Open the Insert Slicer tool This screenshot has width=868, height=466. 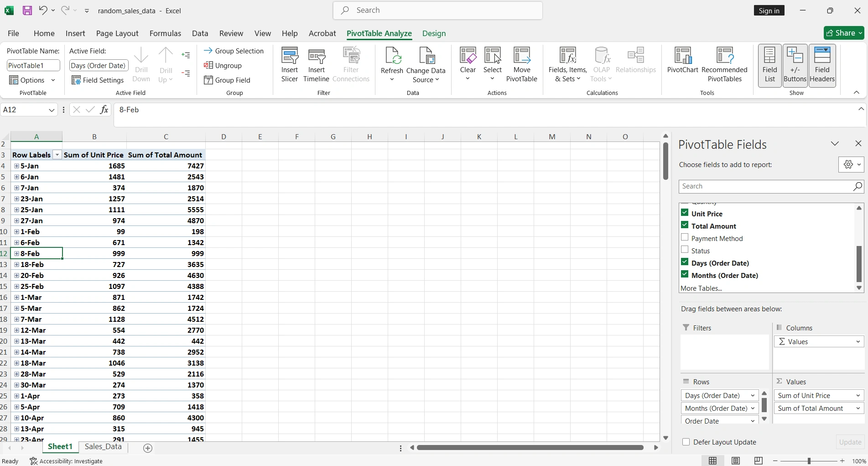tap(290, 64)
